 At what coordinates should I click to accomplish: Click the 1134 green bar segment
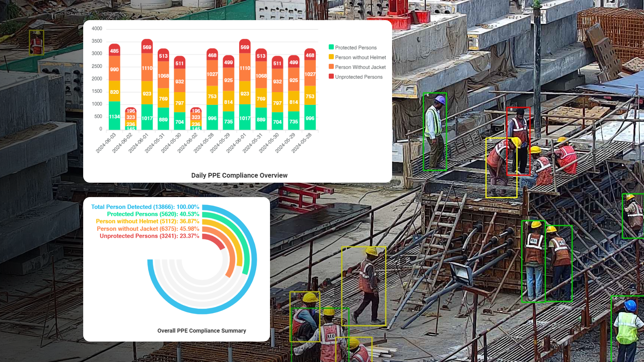[x=114, y=116]
